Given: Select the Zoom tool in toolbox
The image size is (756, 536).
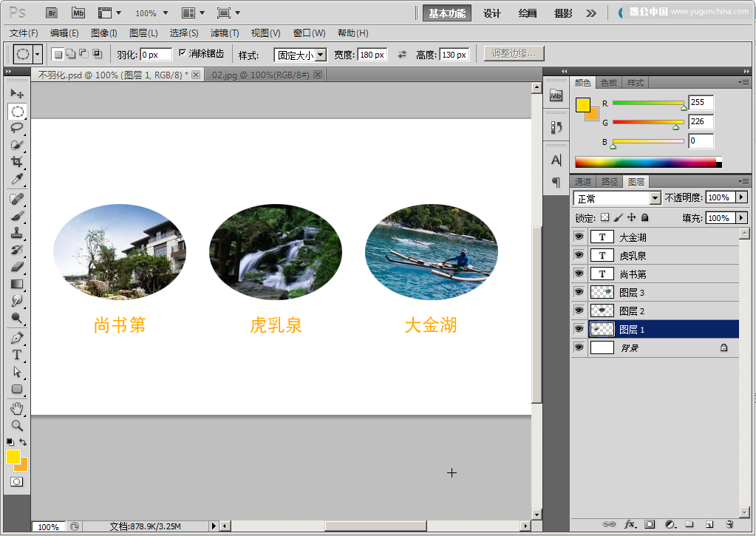Looking at the screenshot, I should tap(17, 426).
